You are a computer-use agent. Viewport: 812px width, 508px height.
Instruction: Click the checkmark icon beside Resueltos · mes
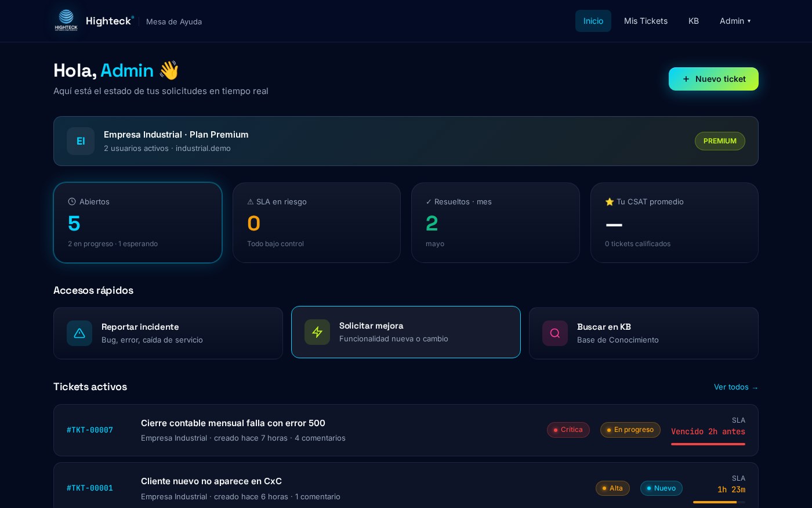429,201
